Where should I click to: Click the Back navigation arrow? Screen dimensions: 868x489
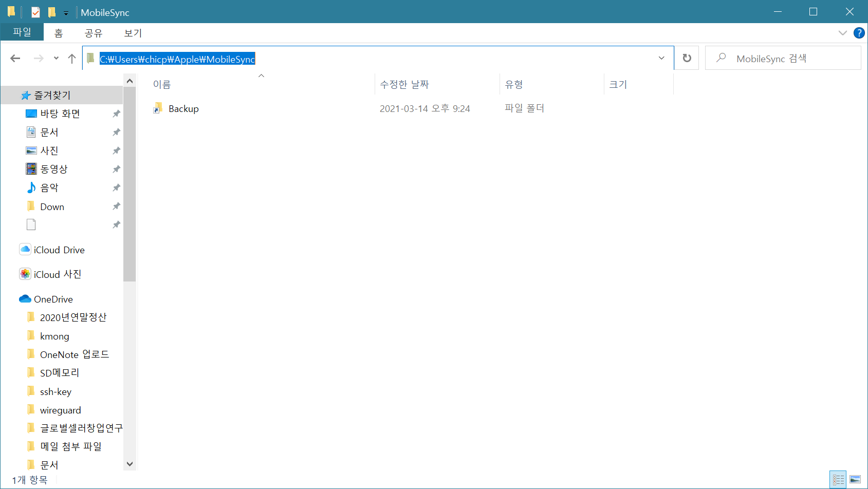click(x=15, y=59)
